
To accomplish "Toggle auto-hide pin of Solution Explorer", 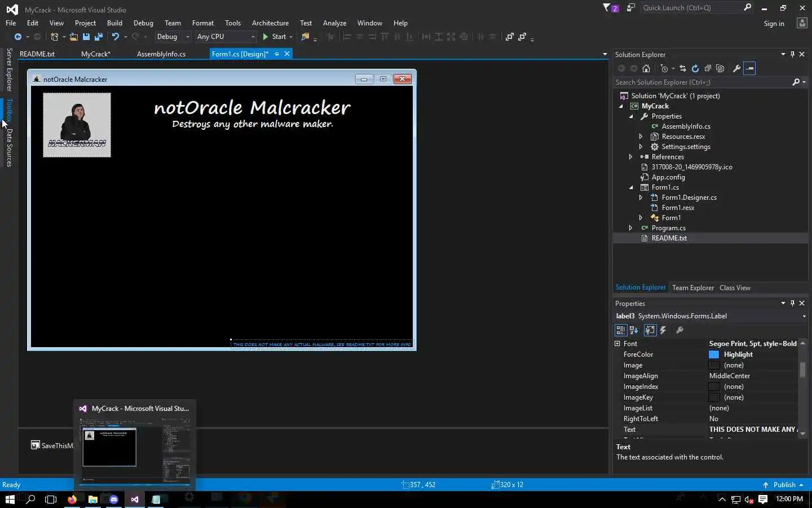I will click(x=792, y=55).
